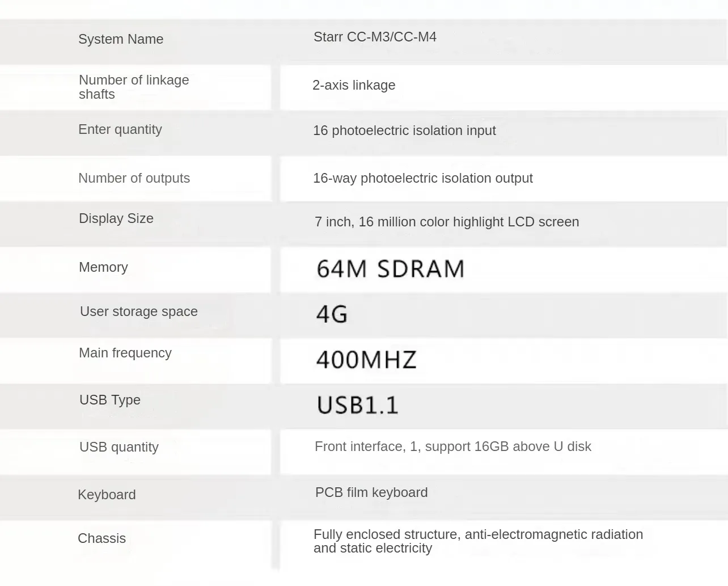Select 16 photoelectric isolation input text

pyautogui.click(x=404, y=130)
